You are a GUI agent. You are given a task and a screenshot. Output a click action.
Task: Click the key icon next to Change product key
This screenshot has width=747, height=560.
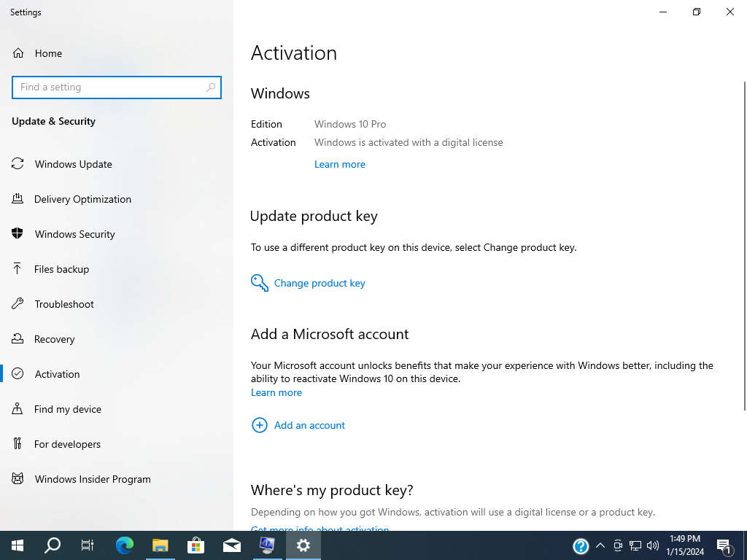point(260,283)
